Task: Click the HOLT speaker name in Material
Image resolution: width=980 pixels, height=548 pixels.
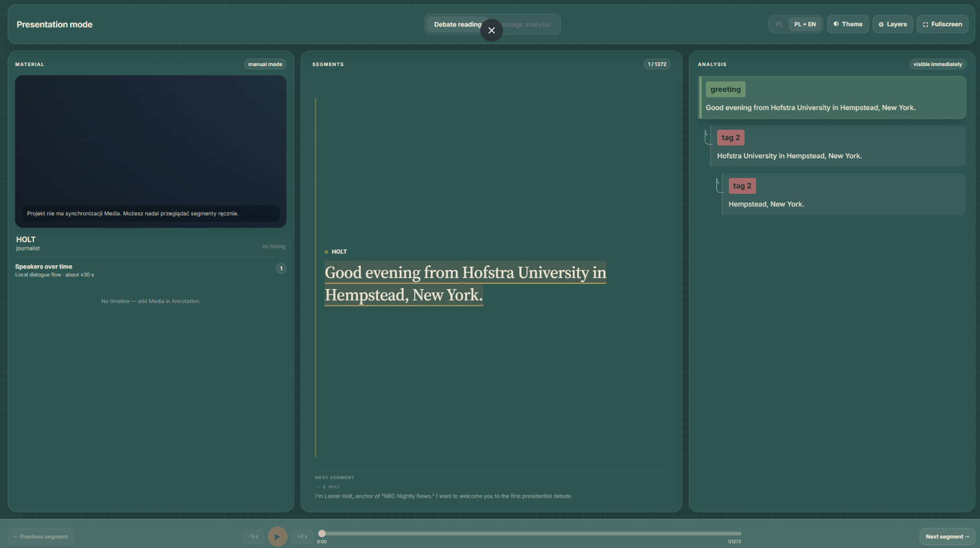Action: tap(26, 239)
